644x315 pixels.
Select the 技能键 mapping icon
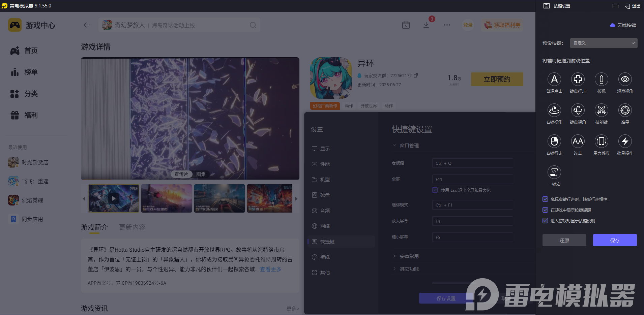pos(601,111)
